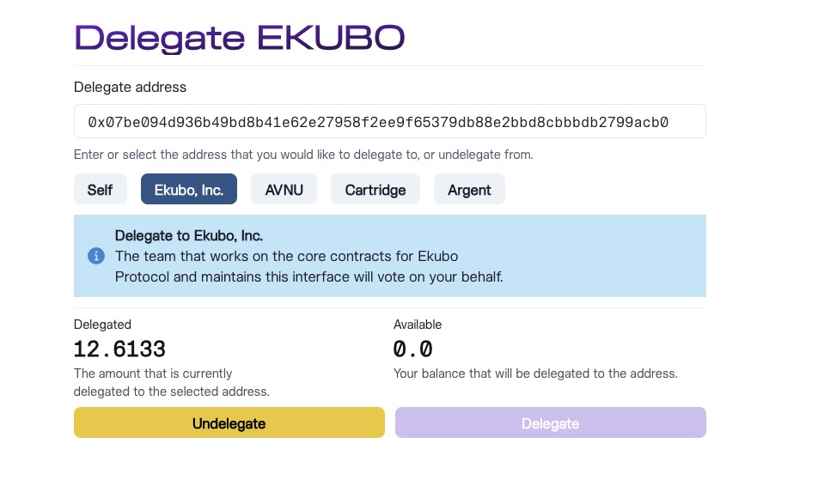Click the delegated amount 12.6133

click(x=119, y=349)
